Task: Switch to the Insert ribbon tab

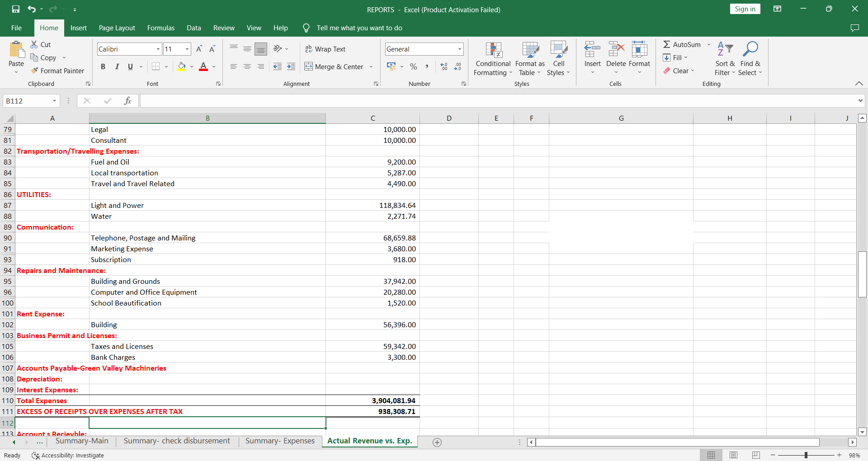Action: (x=79, y=28)
